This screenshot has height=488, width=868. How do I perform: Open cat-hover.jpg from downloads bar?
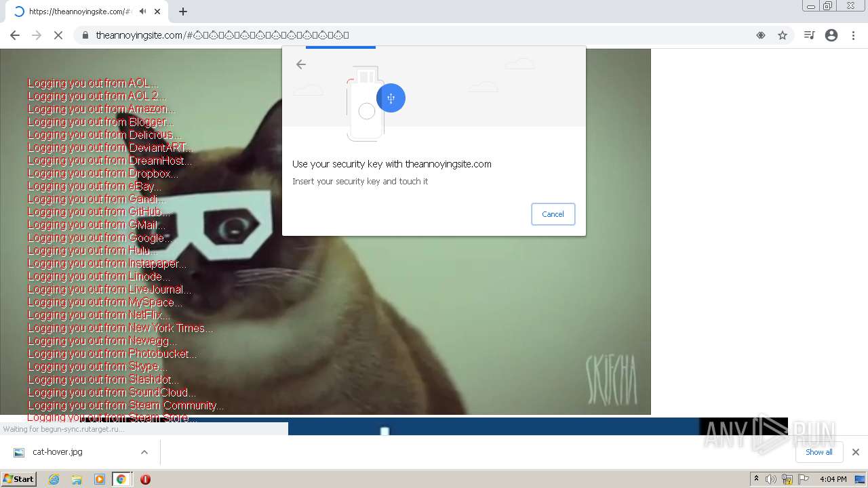pyautogui.click(x=58, y=452)
